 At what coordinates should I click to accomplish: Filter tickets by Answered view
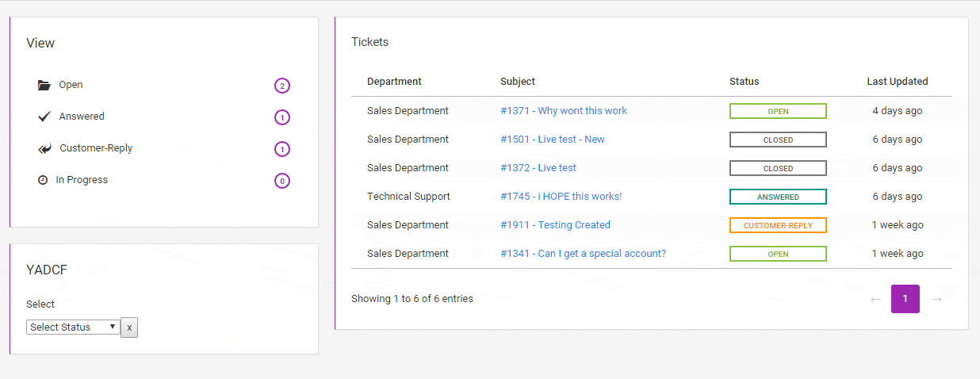(x=81, y=117)
